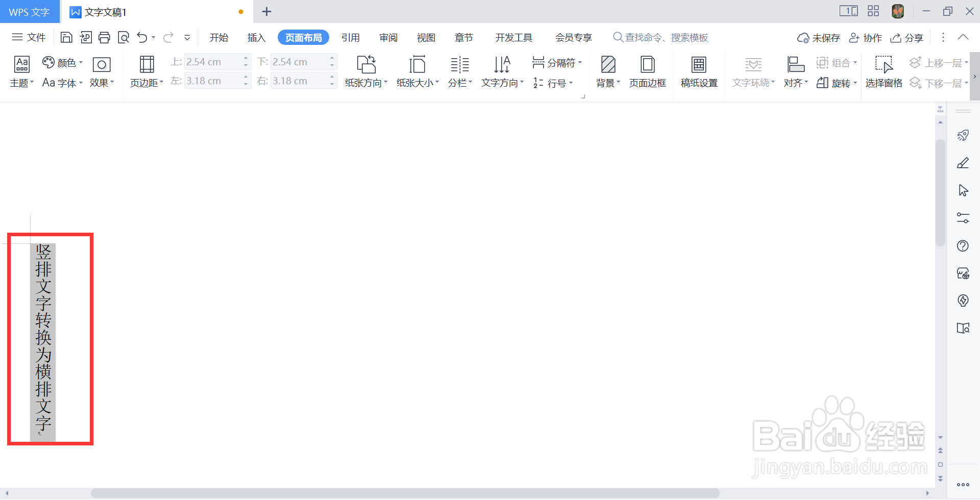Decrease the left margin 左 stepper down arrow
The width and height of the screenshot is (980, 500).
[x=246, y=84]
